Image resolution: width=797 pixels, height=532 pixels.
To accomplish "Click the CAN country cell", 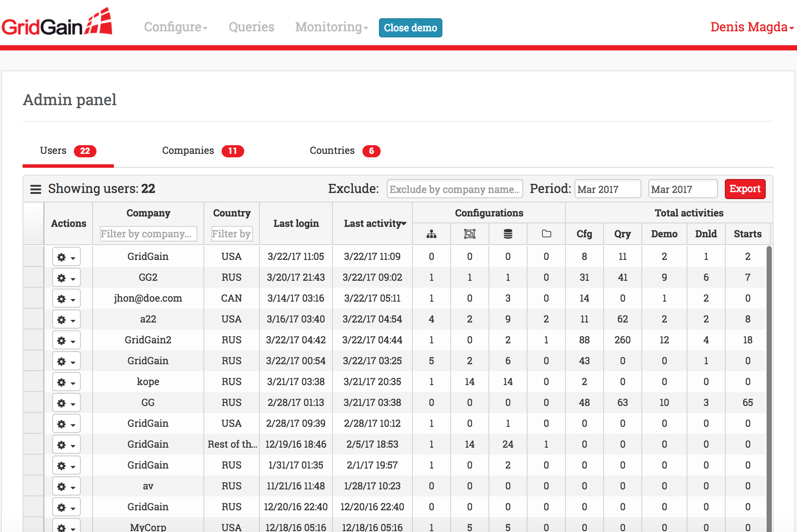I will pos(232,298).
